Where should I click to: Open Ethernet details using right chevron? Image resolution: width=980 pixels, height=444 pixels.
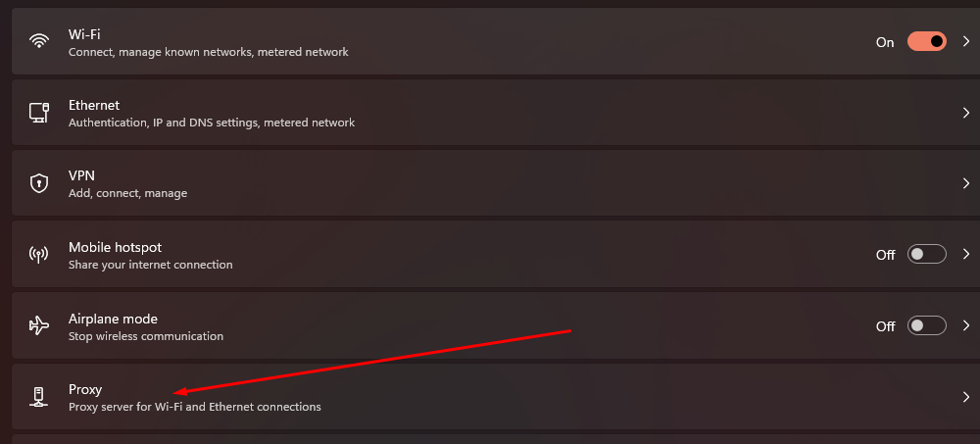[965, 113]
